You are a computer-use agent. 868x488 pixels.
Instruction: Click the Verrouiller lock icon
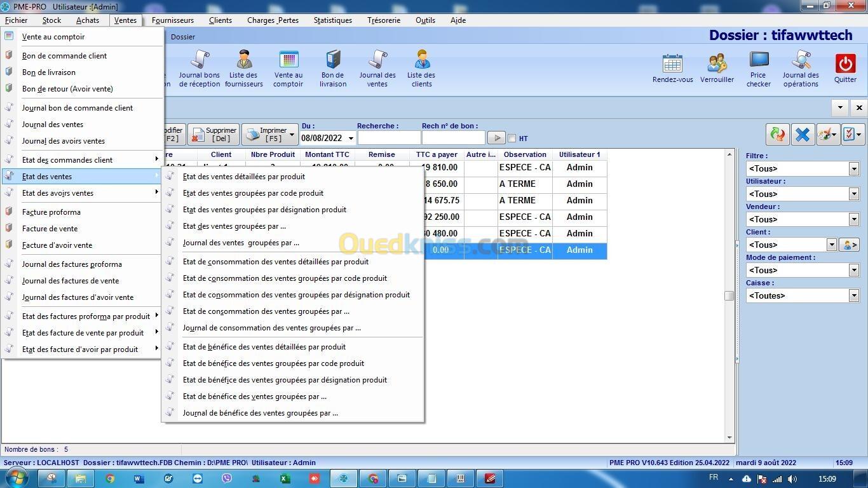pyautogui.click(x=717, y=64)
